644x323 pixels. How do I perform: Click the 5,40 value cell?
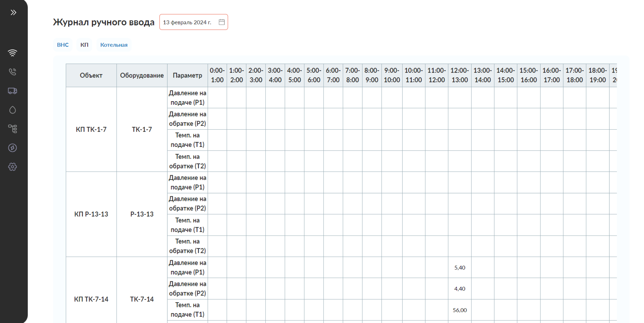pos(459,268)
